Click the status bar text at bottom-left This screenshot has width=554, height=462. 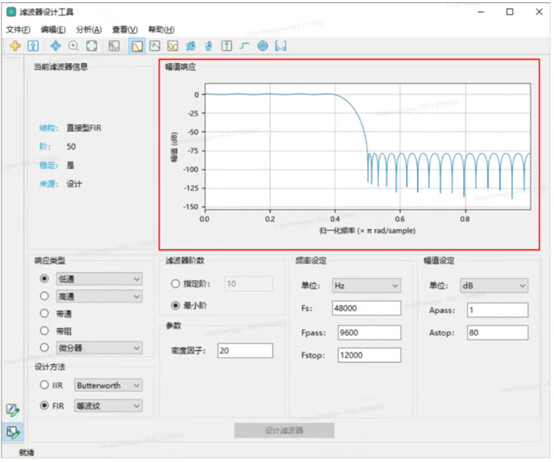[26, 452]
